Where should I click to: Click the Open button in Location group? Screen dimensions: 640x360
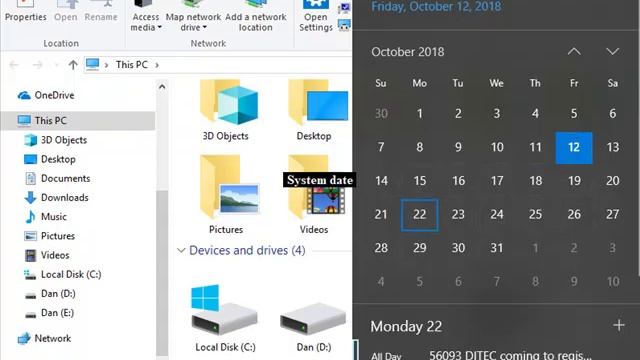pyautogui.click(x=65, y=11)
